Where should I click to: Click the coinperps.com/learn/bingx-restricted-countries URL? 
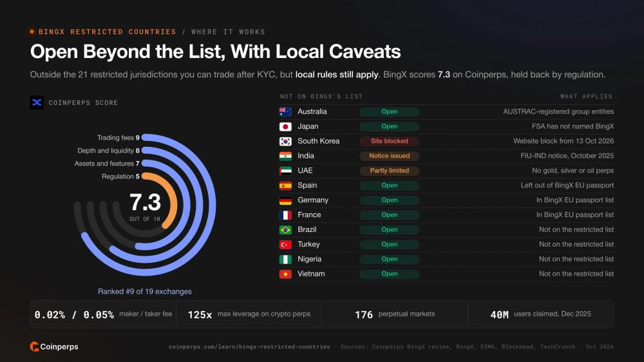(249, 347)
